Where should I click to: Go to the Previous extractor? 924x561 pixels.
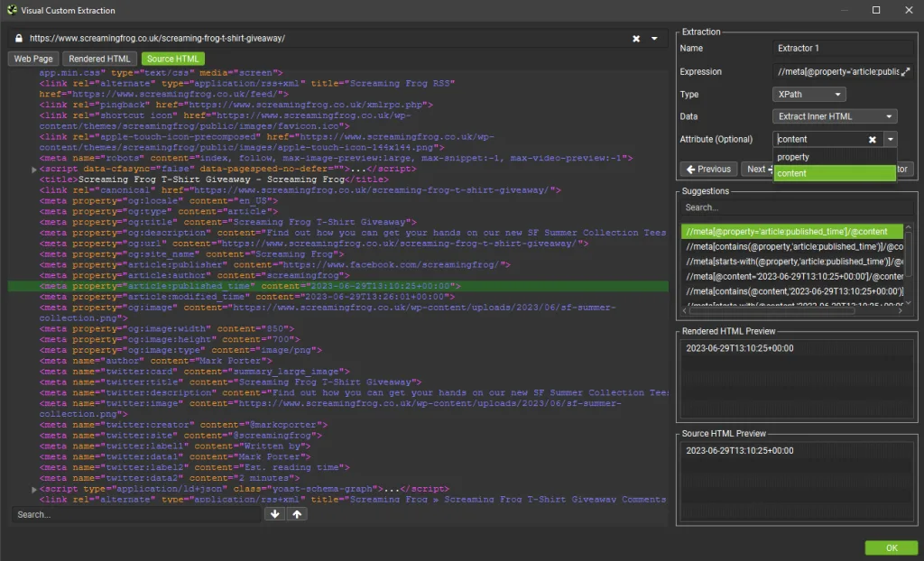707,169
